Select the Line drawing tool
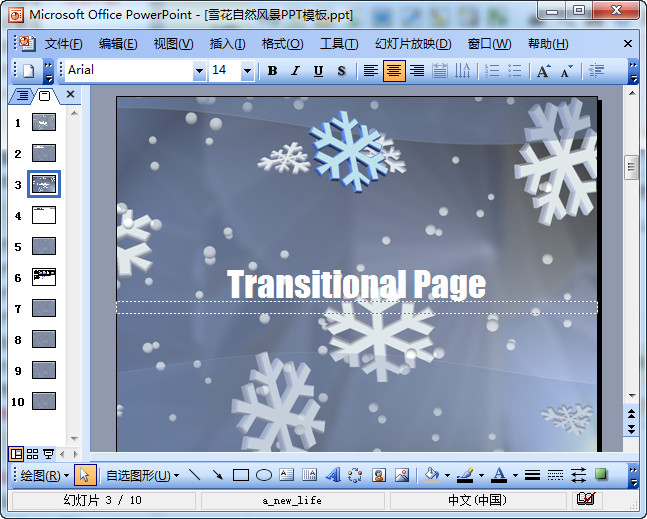Image resolution: width=647 pixels, height=519 pixels. pos(194,475)
